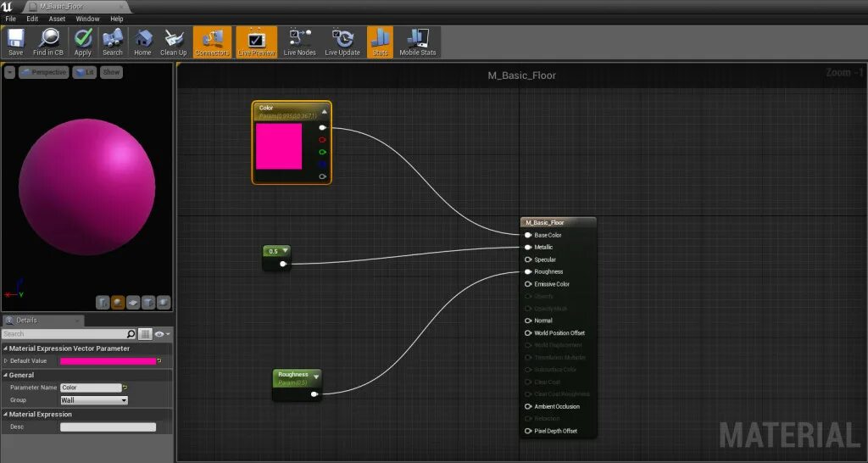Click the Details search magnifier icon
This screenshot has height=463, width=868.
click(x=131, y=334)
